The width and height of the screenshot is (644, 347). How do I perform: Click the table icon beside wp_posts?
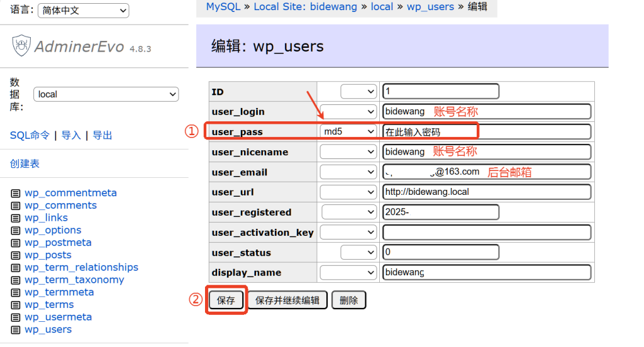[x=16, y=255]
